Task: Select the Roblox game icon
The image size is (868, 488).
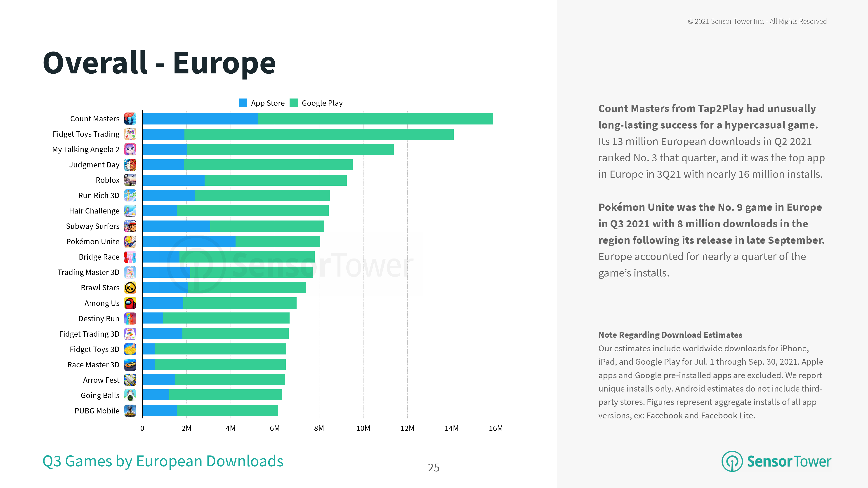Action: [130, 180]
